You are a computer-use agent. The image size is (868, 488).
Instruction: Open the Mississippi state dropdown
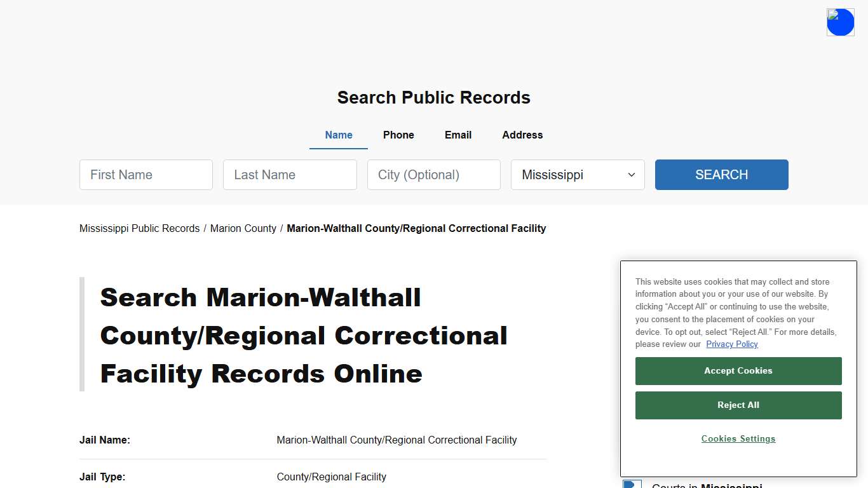click(577, 175)
